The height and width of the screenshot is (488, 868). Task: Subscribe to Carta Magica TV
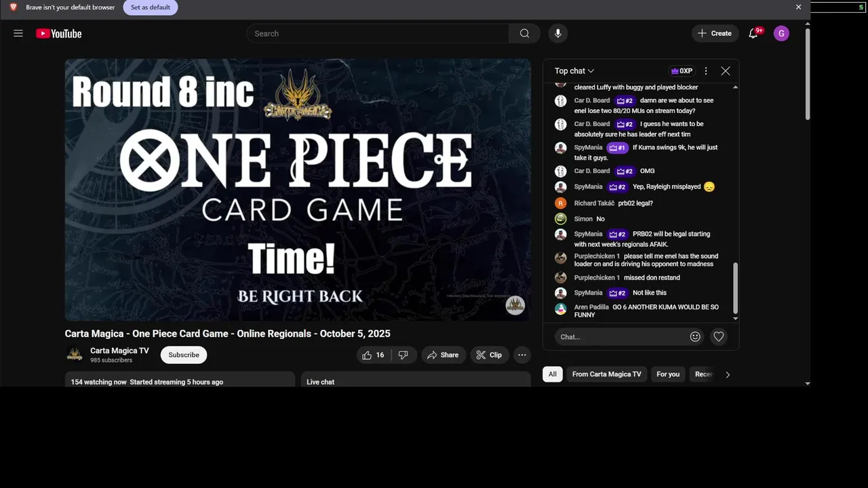[184, 355]
